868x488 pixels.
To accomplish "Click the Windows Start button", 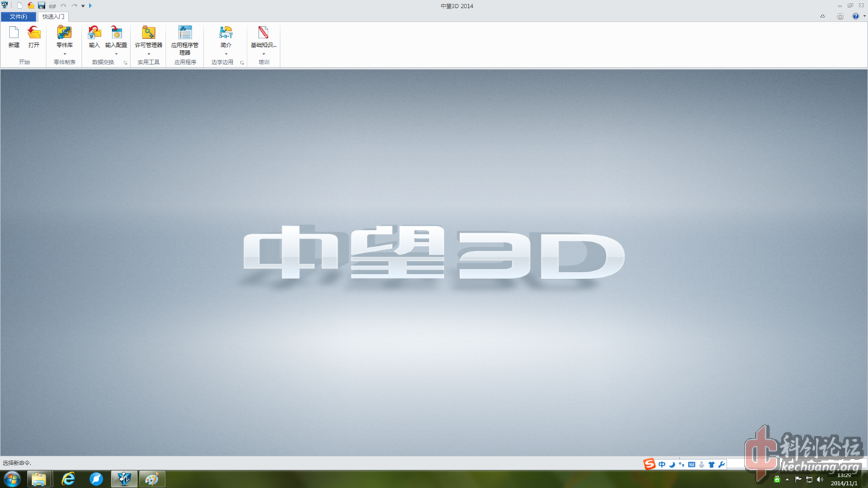I will coord(12,479).
